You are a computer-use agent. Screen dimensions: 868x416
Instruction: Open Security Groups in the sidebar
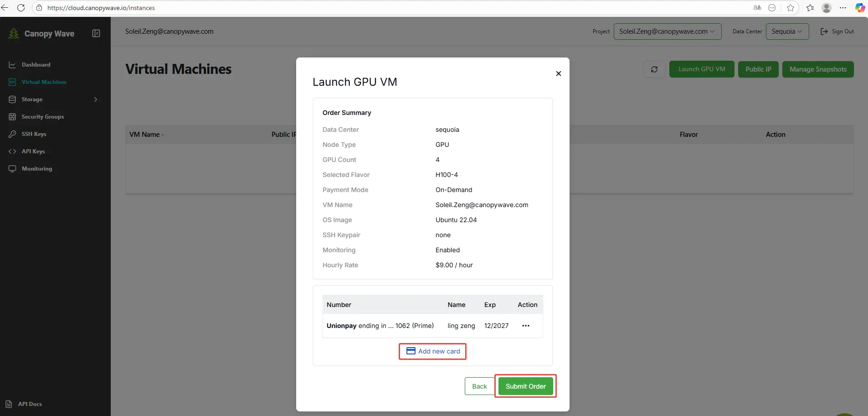[x=42, y=117]
